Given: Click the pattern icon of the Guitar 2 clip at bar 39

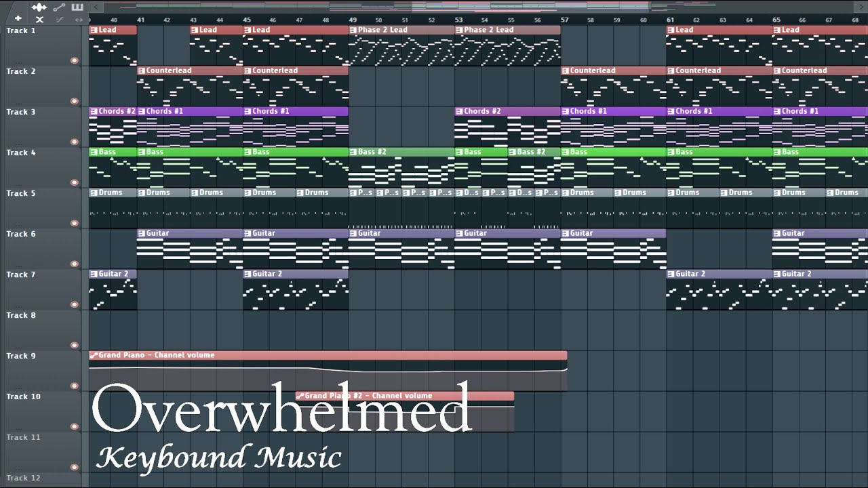Looking at the screenshot, I should point(94,274).
